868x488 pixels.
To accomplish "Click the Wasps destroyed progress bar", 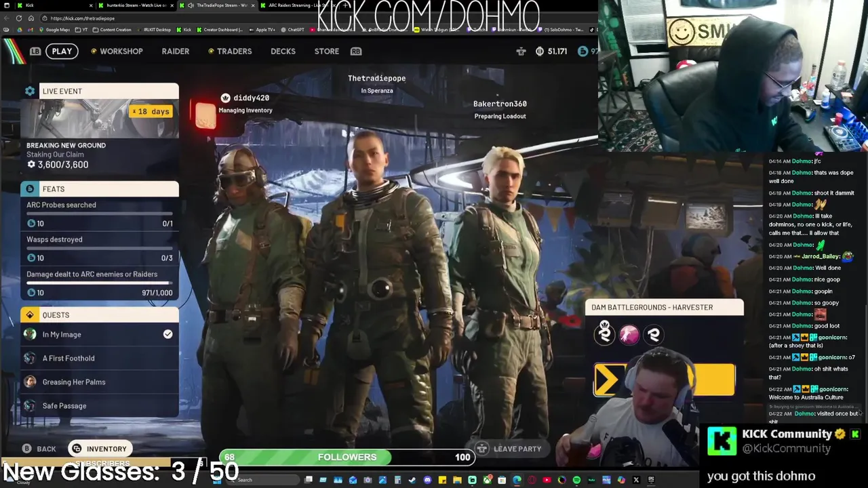I will (x=99, y=248).
